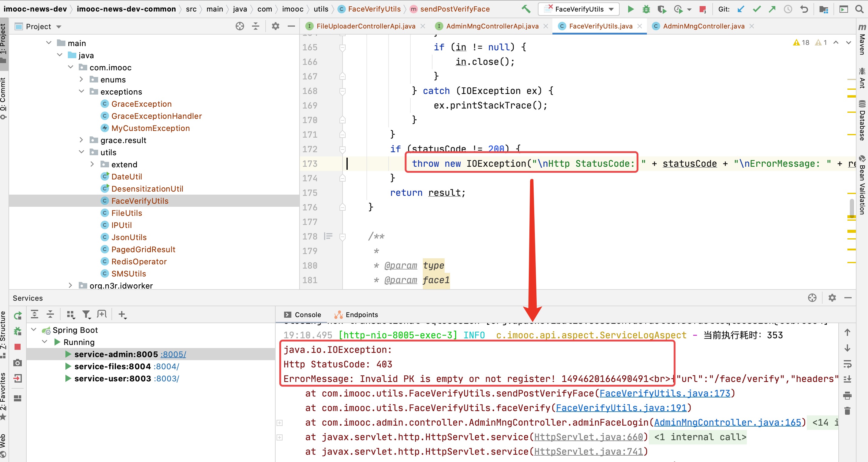The width and height of the screenshot is (868, 462).
Task: Open the service-admin :8005/ link
Action: [x=173, y=354]
